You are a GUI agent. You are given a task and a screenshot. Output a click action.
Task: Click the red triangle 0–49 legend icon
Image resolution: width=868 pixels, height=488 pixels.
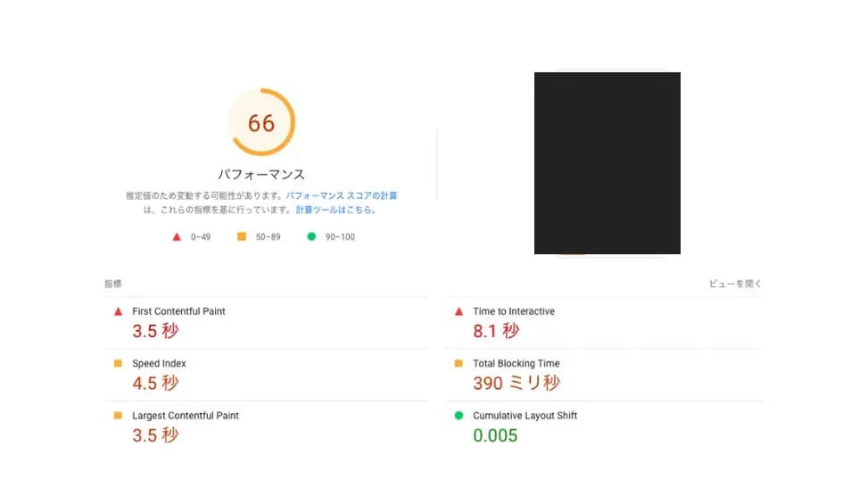point(177,237)
